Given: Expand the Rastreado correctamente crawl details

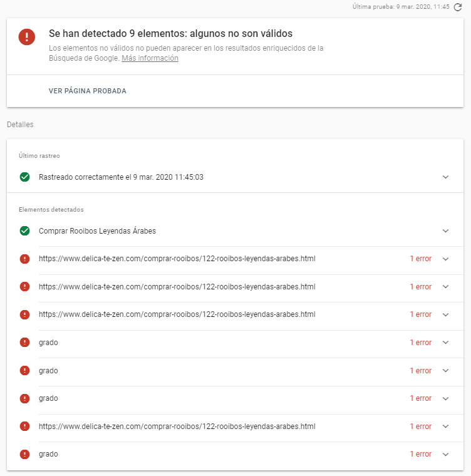Looking at the screenshot, I should pos(445,177).
